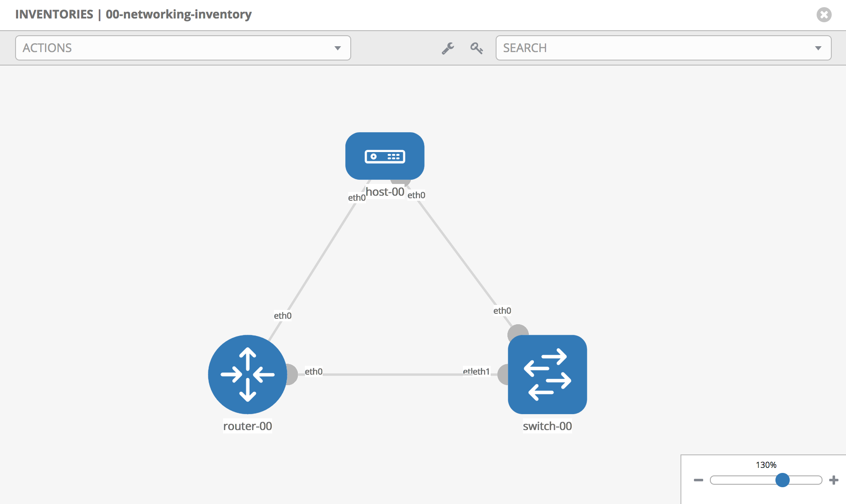Click router-00's eth0 interface connector dot
Screen dimensions: 846x504
pyautogui.click(x=293, y=374)
